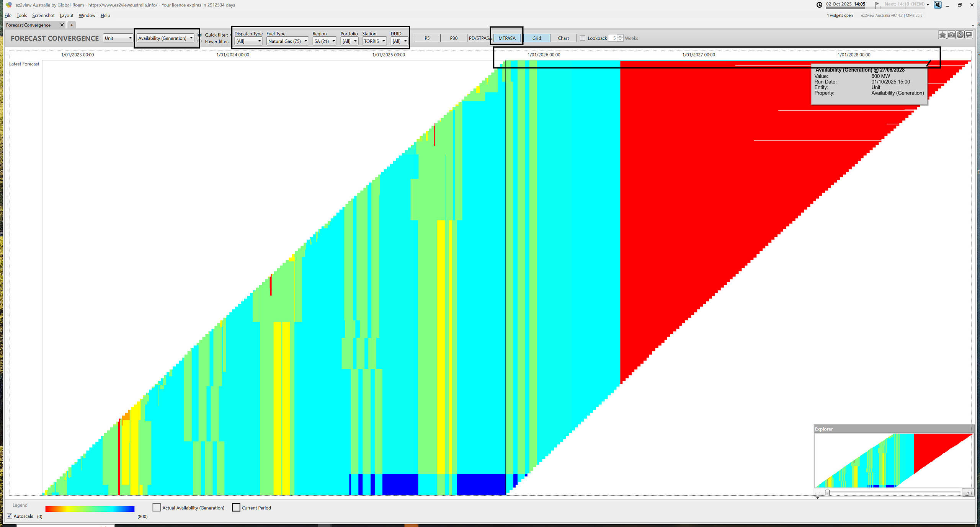Open the Layout menu

[x=66, y=16]
